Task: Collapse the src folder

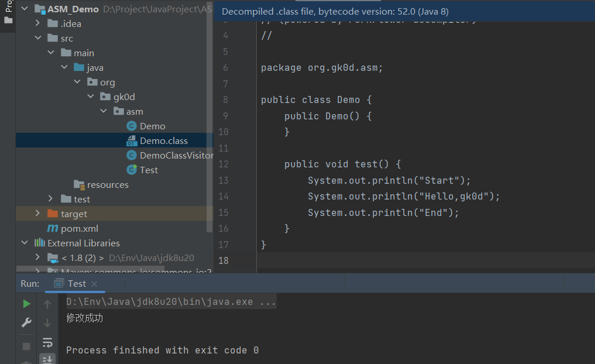Action: pyautogui.click(x=37, y=38)
